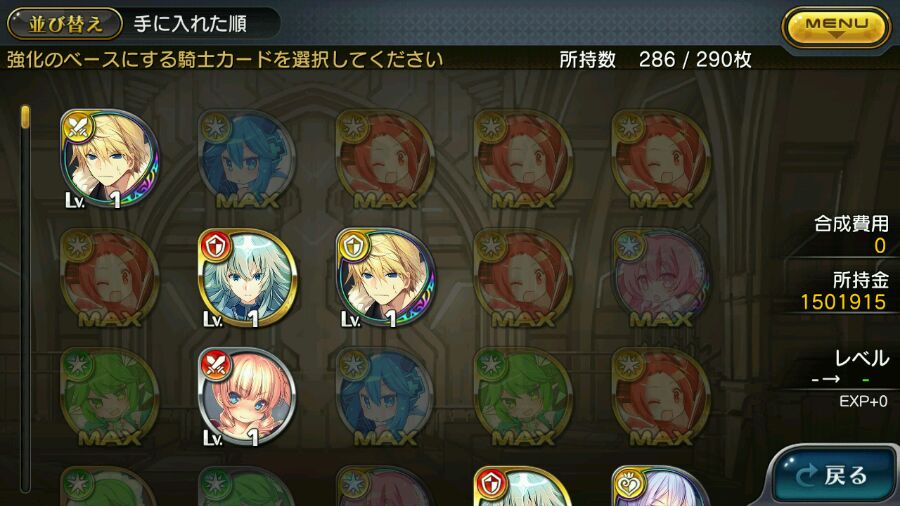900x506 pixels.
Task: Select blond knight card with sword badge
Action: pos(109,159)
